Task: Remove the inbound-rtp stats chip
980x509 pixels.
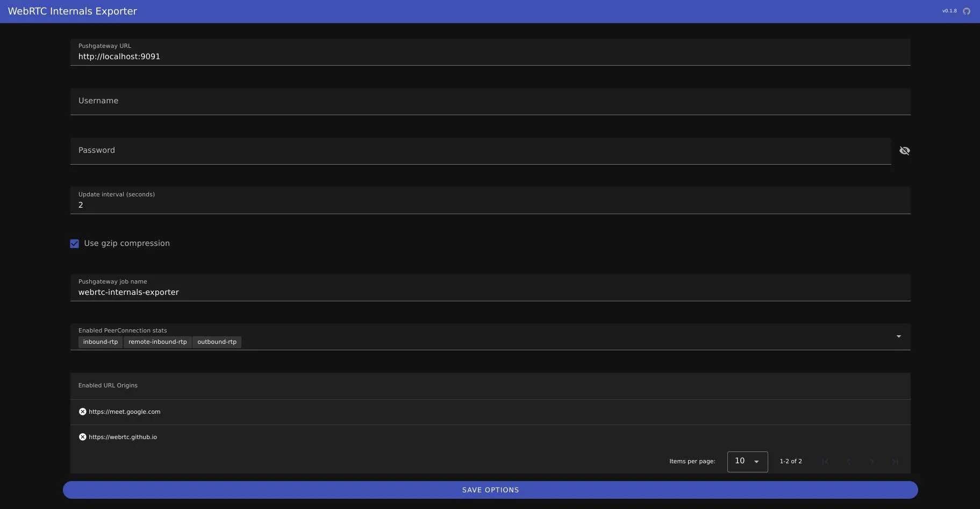Action: coord(101,342)
